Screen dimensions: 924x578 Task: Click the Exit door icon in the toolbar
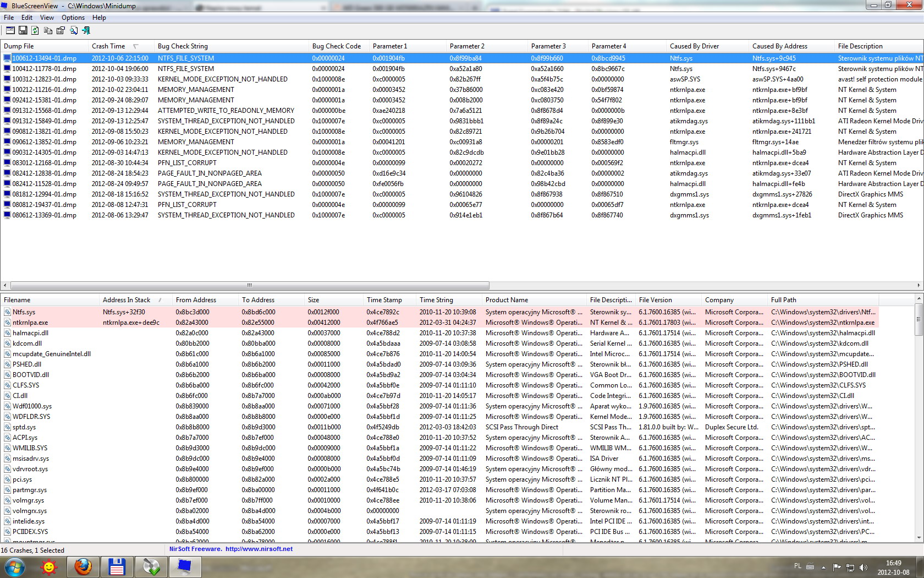coord(86,30)
